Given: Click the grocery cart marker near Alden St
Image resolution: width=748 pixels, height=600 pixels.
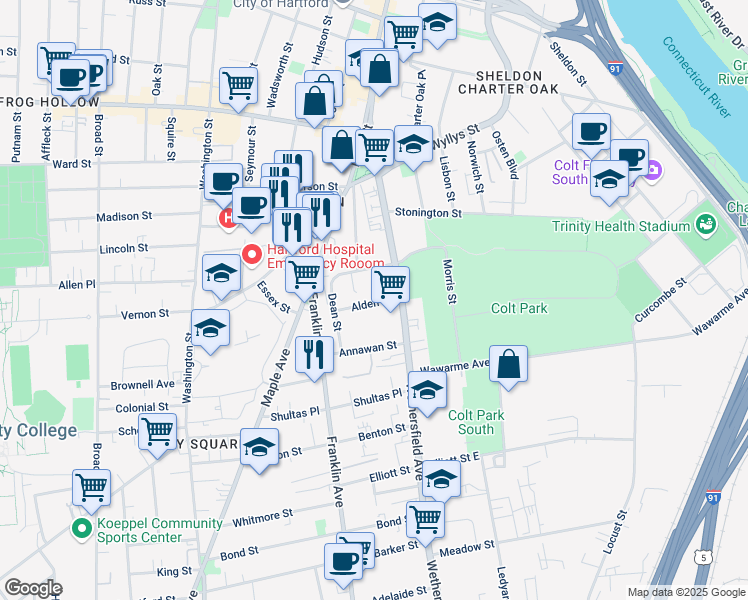Looking at the screenshot, I should click(390, 288).
